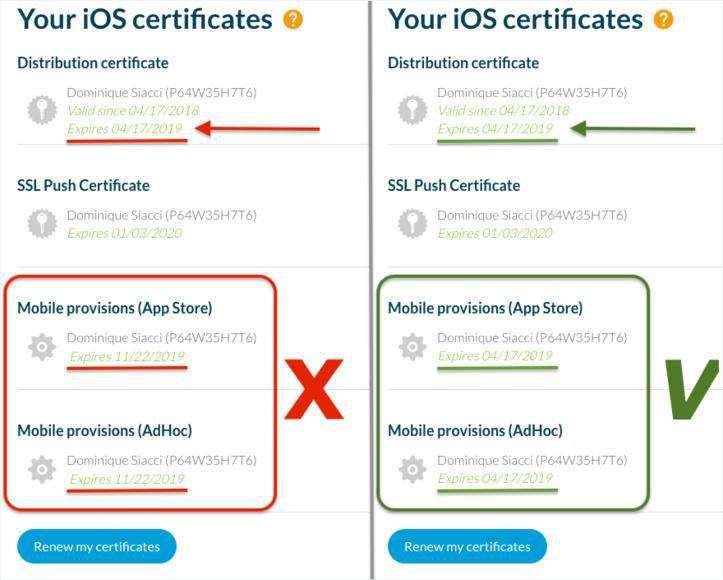Click left panel AdHoc provision gear icon

point(42,469)
